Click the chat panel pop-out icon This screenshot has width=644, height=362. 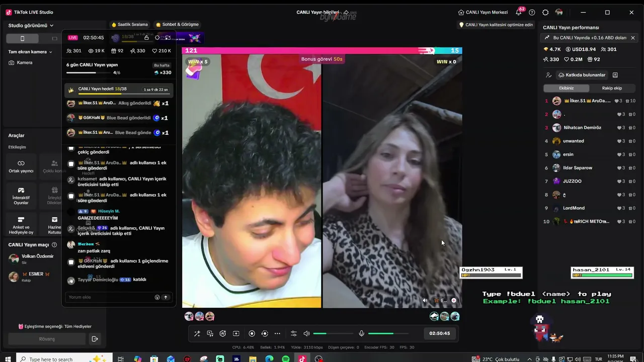point(168,38)
